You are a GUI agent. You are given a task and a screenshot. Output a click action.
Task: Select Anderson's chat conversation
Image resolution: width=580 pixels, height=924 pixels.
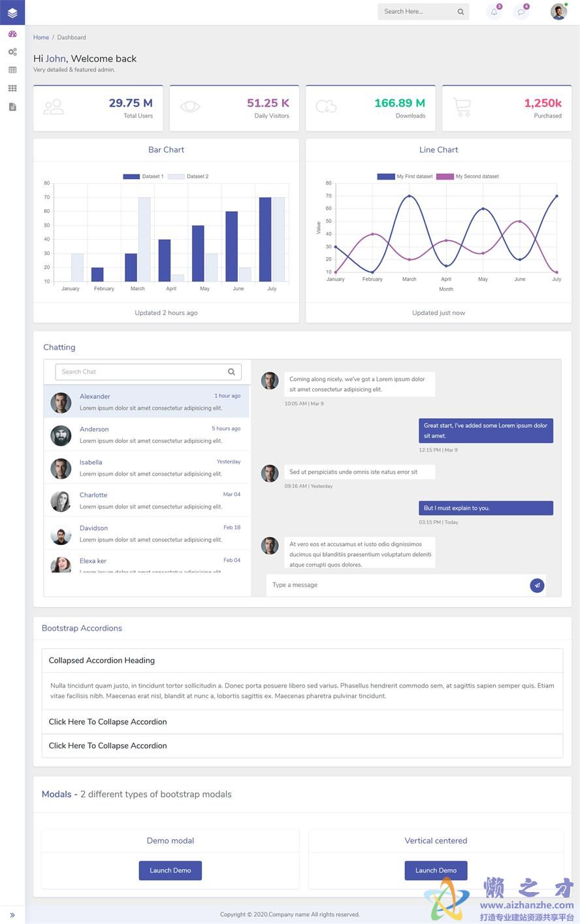[147, 435]
